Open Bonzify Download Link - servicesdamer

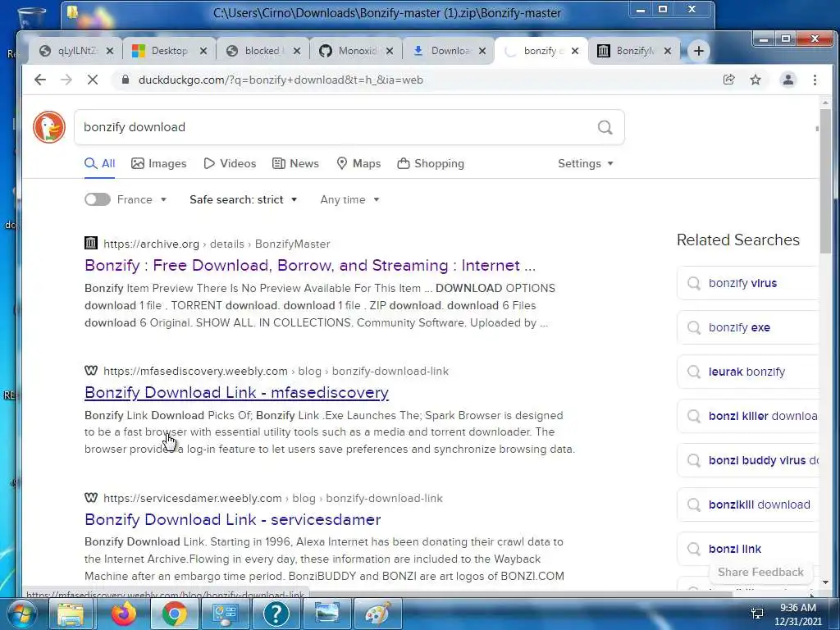click(x=233, y=519)
